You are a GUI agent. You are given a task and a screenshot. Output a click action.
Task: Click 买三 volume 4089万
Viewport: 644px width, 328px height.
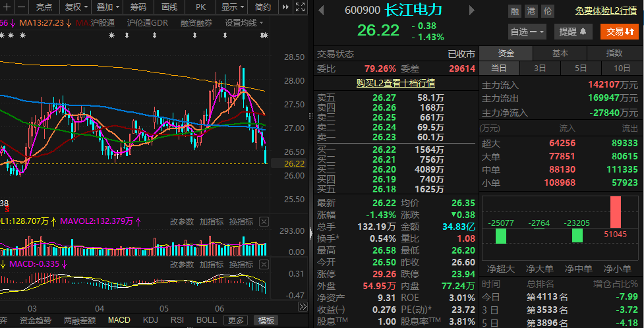(430, 169)
